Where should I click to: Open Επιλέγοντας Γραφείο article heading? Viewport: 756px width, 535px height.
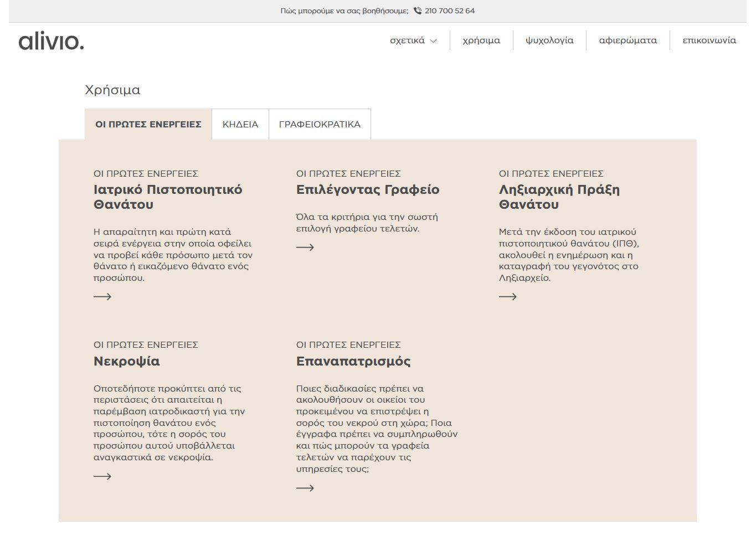(x=368, y=190)
